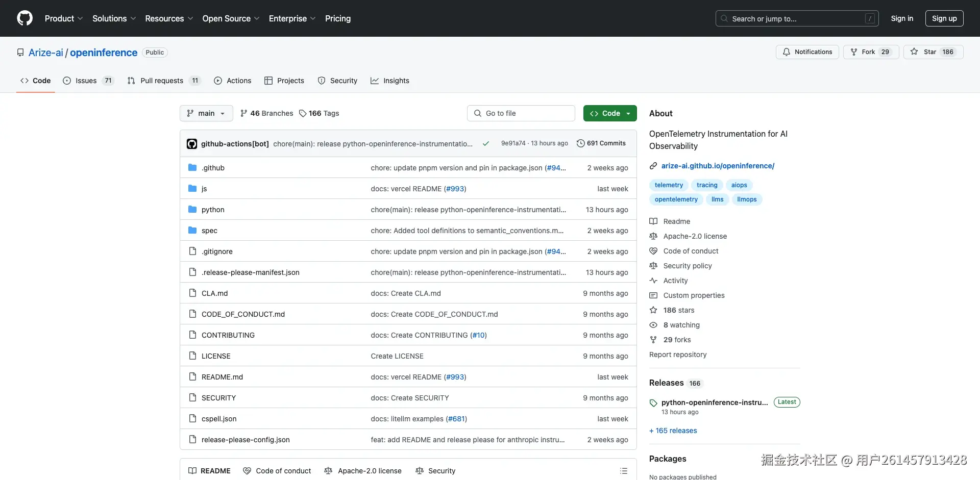This screenshot has height=480, width=980.
Task: Open the 46 Branches link
Action: point(266,113)
